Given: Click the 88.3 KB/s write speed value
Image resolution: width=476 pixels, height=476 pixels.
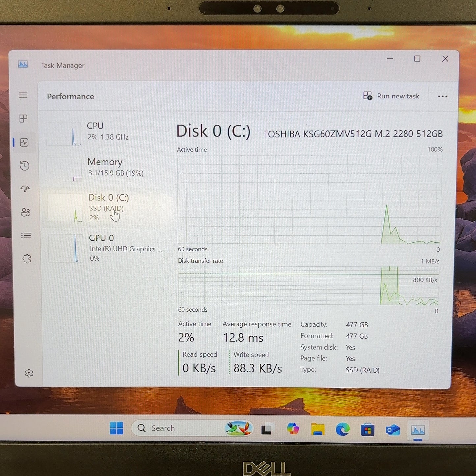Looking at the screenshot, I should pos(258,368).
